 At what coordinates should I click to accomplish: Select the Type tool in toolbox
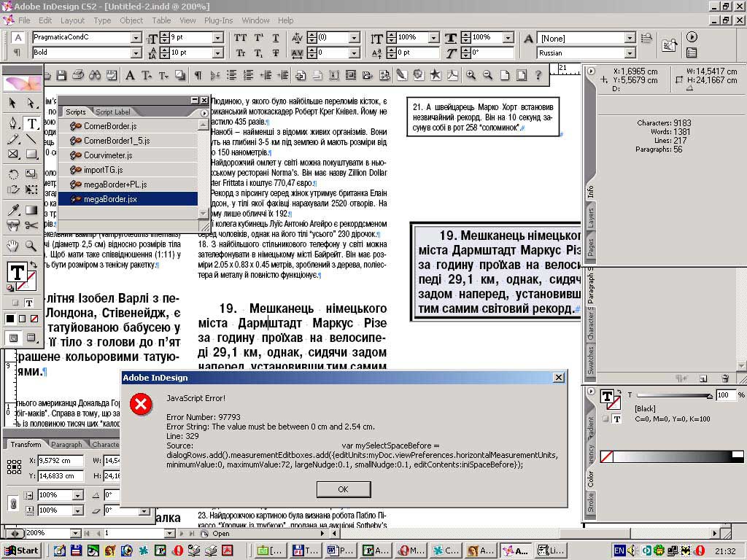31,123
